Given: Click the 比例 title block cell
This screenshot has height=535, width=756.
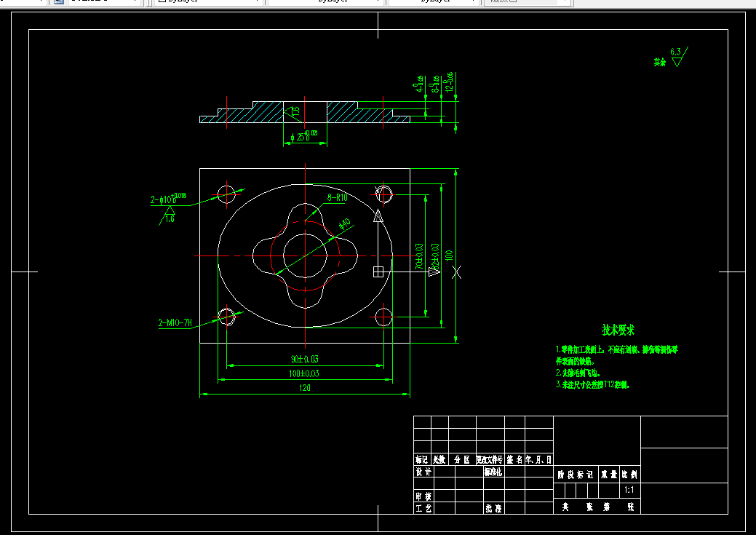Looking at the screenshot, I should (x=629, y=475).
